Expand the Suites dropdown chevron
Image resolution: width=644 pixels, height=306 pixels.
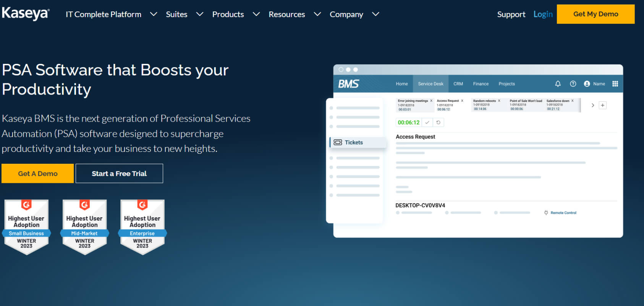199,14
